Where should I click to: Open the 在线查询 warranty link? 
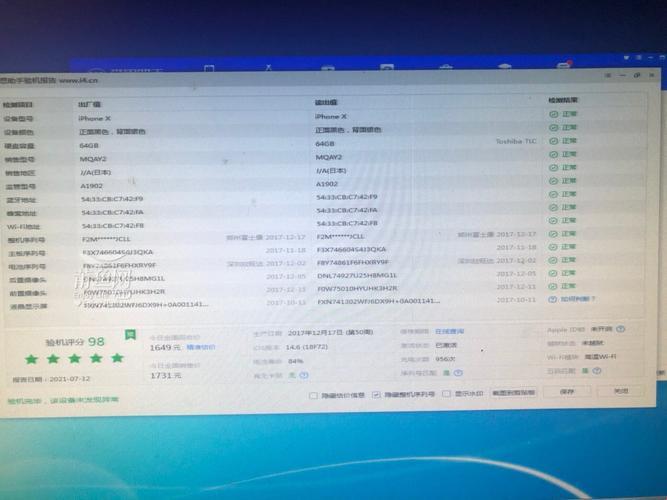[x=450, y=331]
